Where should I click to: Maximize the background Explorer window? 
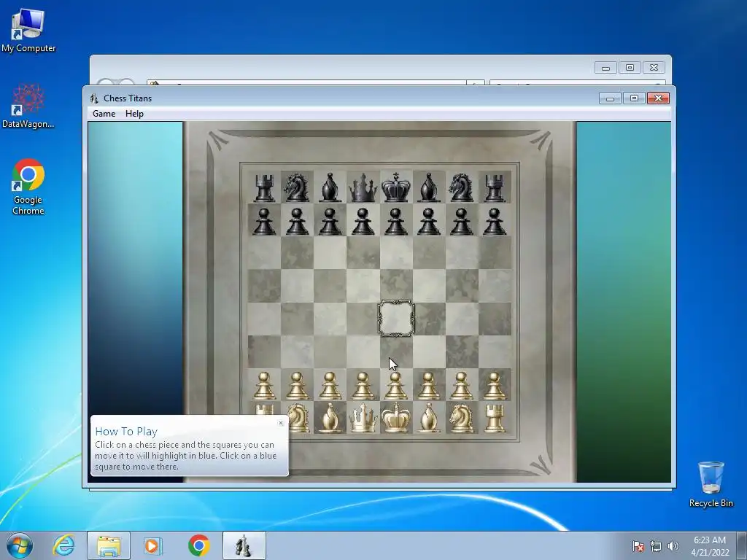pos(630,68)
